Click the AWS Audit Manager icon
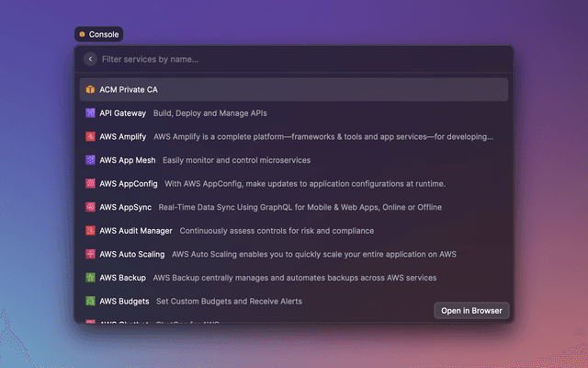Viewport: 588px width, 368px height. click(x=90, y=230)
